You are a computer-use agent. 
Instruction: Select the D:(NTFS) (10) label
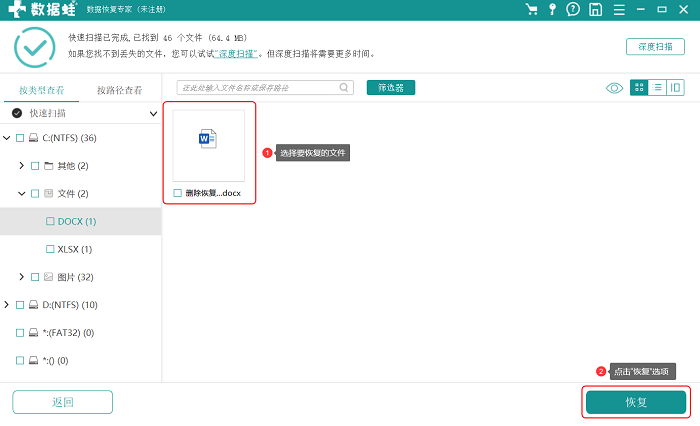[70, 305]
